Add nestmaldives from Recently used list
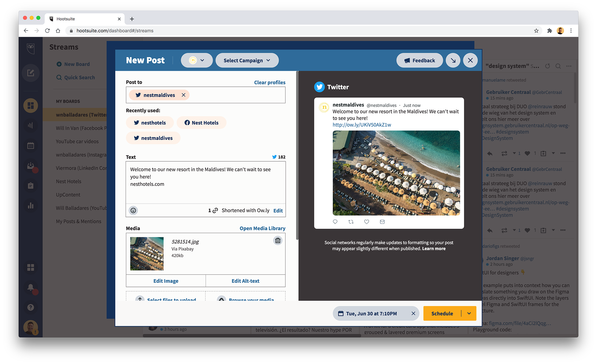The height and width of the screenshot is (364, 597). click(x=153, y=138)
